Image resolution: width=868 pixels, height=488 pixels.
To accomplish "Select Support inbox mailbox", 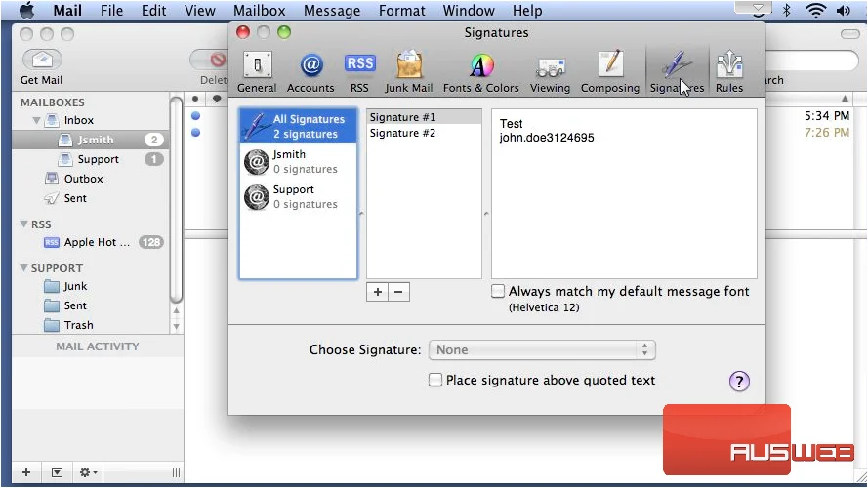I will click(90, 159).
